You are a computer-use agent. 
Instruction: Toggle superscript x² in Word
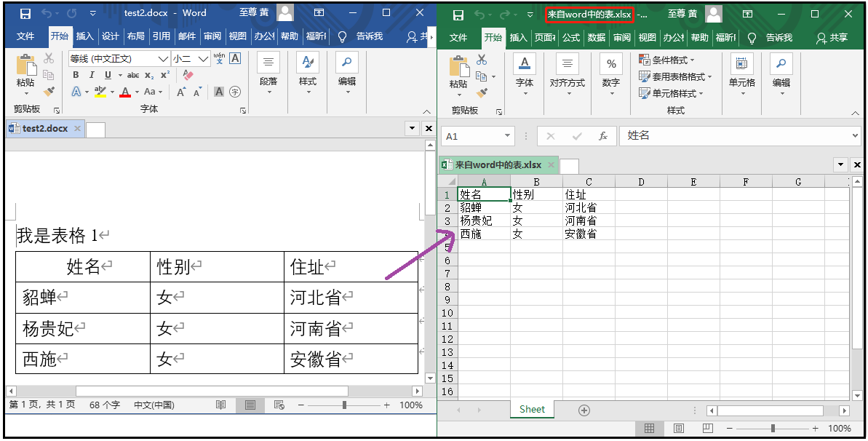click(x=165, y=76)
